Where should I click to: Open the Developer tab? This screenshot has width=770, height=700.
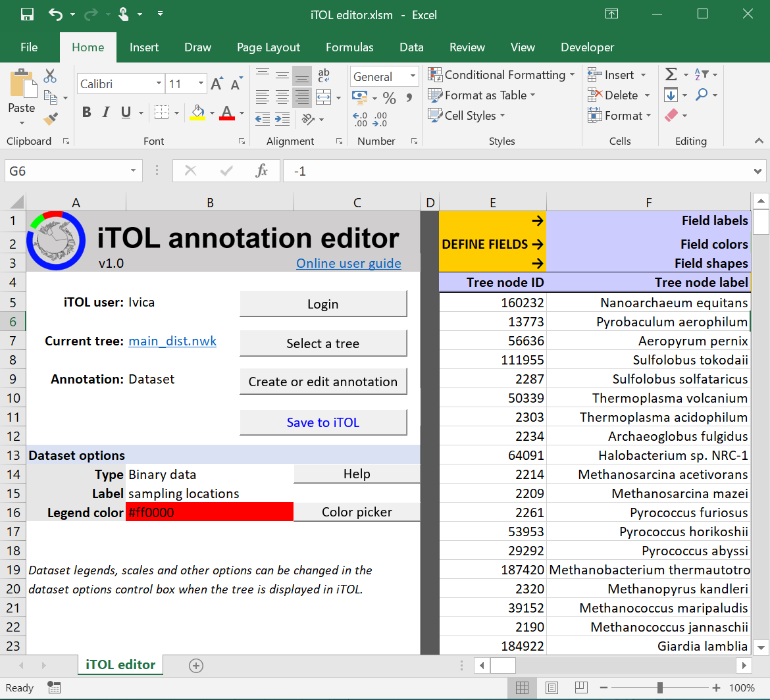(x=587, y=47)
